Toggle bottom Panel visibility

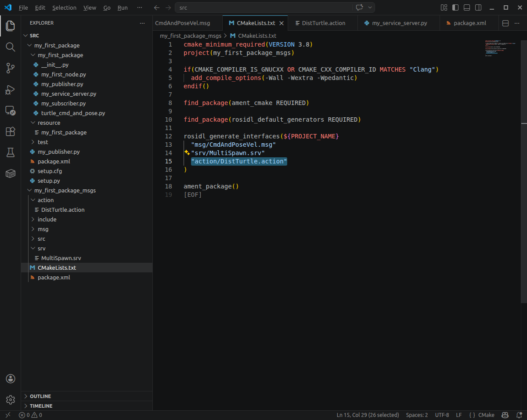coord(467,7)
